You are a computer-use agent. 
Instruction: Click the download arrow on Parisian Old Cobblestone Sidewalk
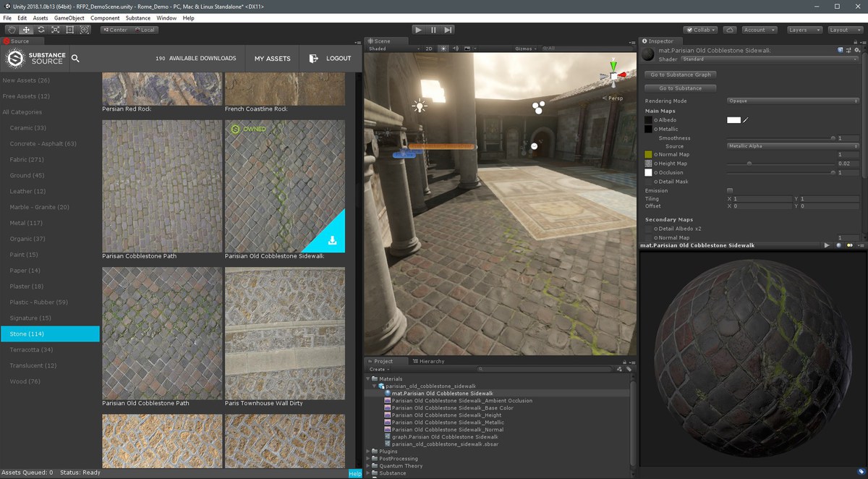(x=332, y=240)
